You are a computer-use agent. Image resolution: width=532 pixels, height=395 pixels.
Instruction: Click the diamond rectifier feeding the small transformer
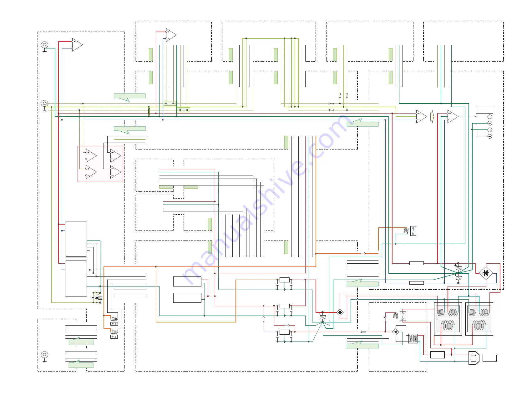point(396,332)
